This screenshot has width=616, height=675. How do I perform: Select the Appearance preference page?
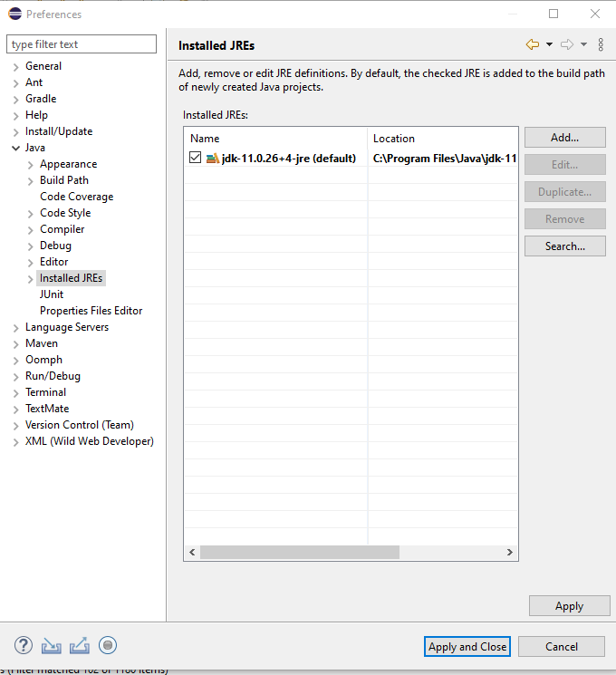(69, 164)
